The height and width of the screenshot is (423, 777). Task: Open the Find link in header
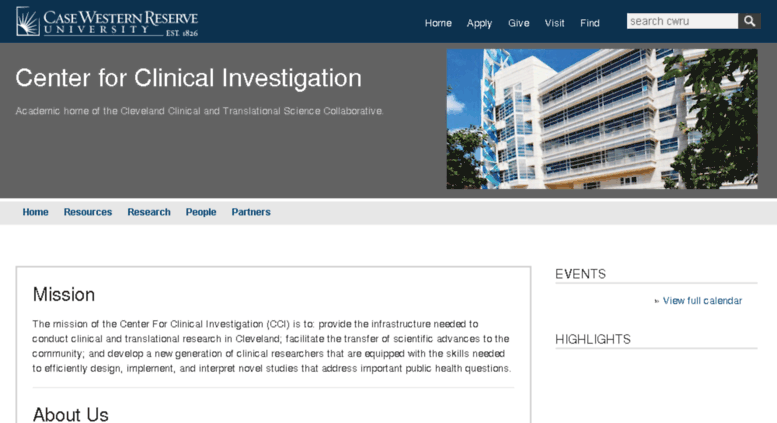[590, 23]
